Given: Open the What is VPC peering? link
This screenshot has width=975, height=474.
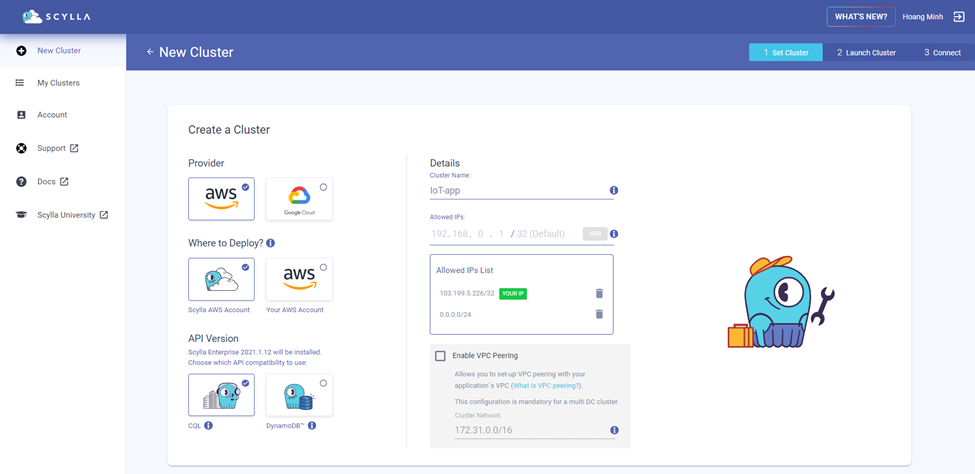Looking at the screenshot, I should (547, 386).
